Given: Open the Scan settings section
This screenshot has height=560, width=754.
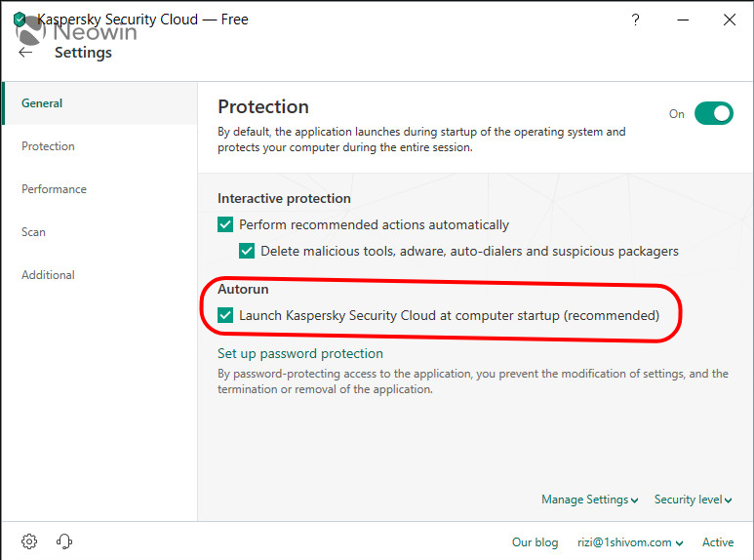Looking at the screenshot, I should pos(33,232).
